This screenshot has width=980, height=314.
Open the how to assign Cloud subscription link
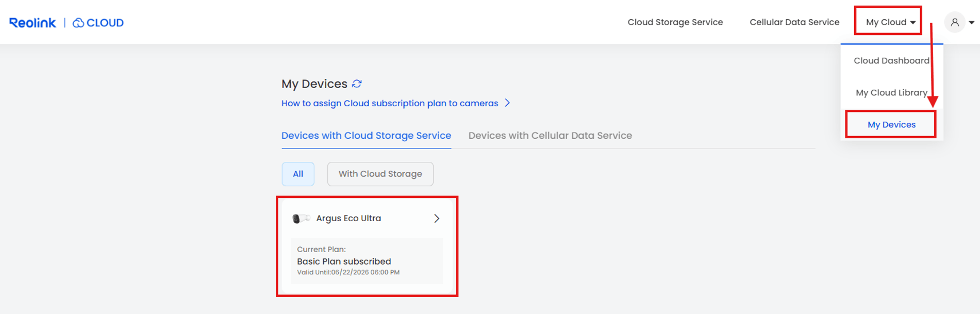click(390, 103)
